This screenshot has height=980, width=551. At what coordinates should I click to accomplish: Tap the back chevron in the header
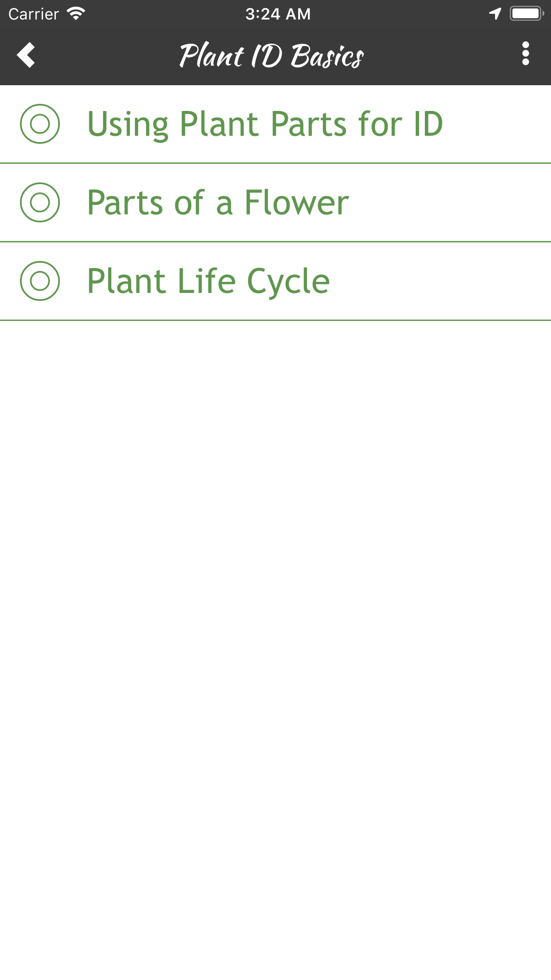[26, 55]
